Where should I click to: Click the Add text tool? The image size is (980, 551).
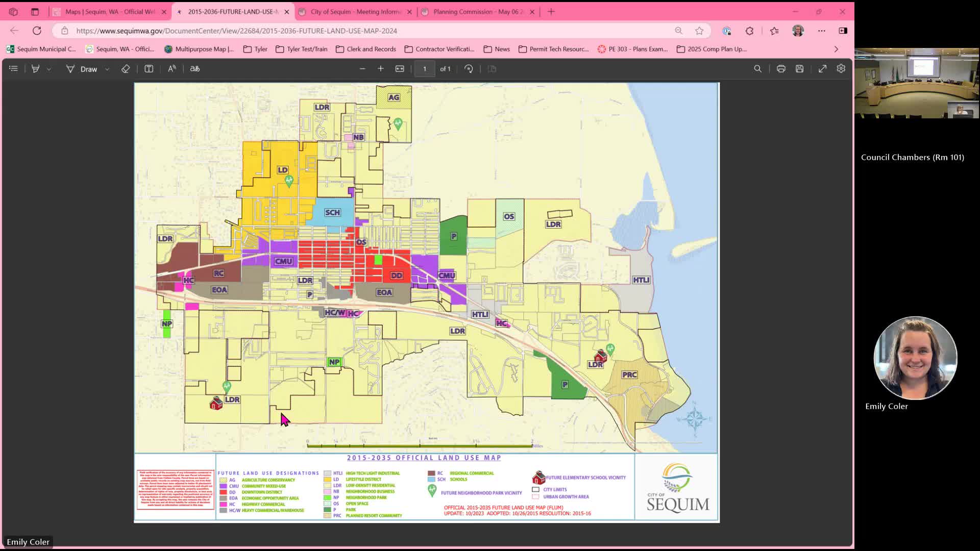point(149,68)
